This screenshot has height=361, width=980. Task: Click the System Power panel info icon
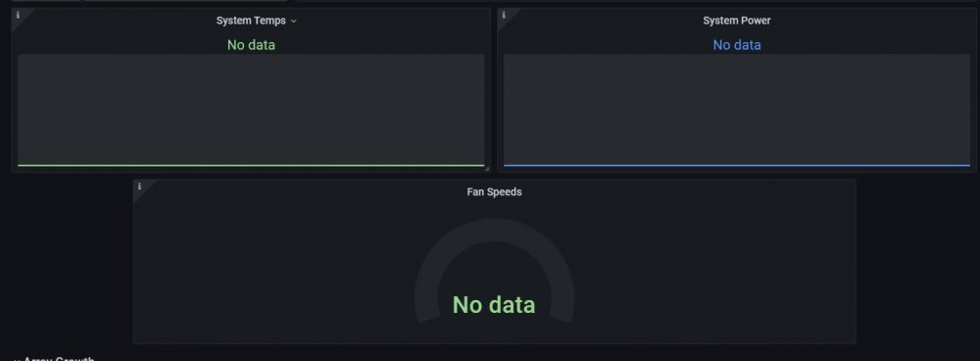[x=504, y=15]
